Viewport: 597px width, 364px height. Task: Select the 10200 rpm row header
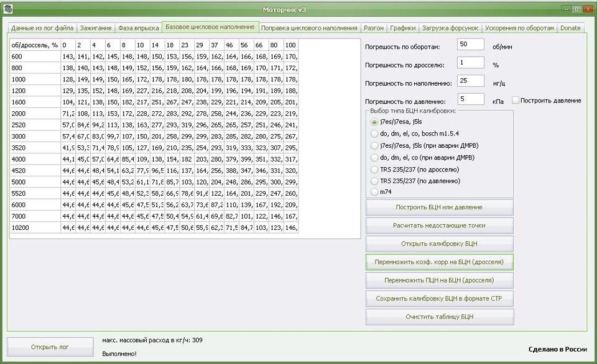point(35,228)
